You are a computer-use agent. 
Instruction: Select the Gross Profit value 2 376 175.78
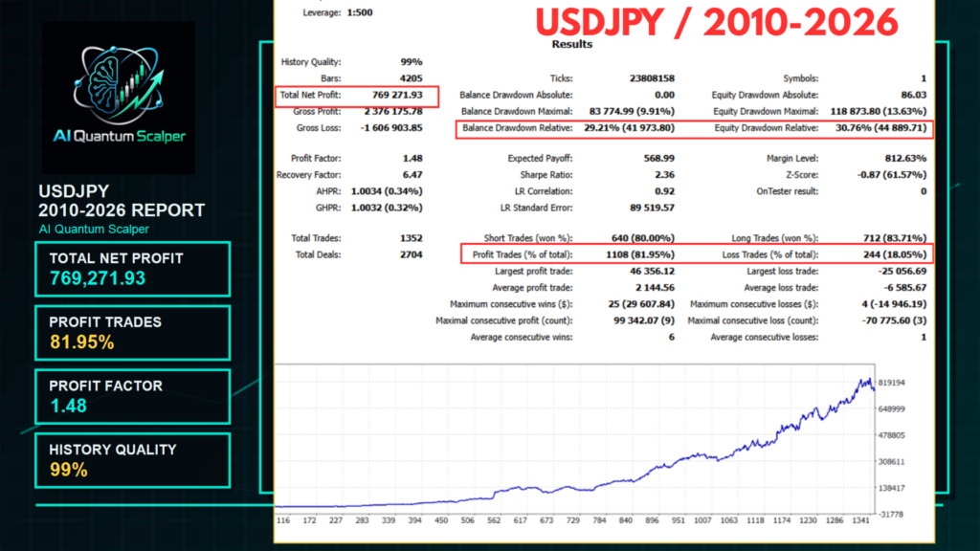393,111
